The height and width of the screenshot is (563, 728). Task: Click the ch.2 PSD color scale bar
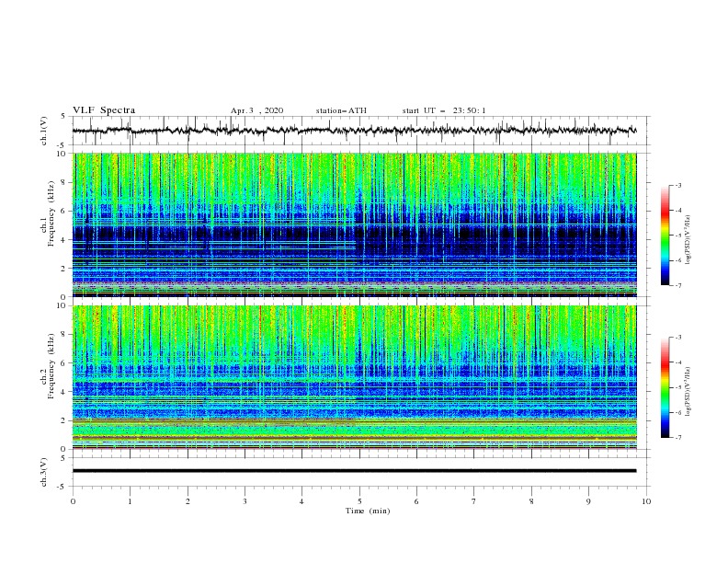pos(665,387)
